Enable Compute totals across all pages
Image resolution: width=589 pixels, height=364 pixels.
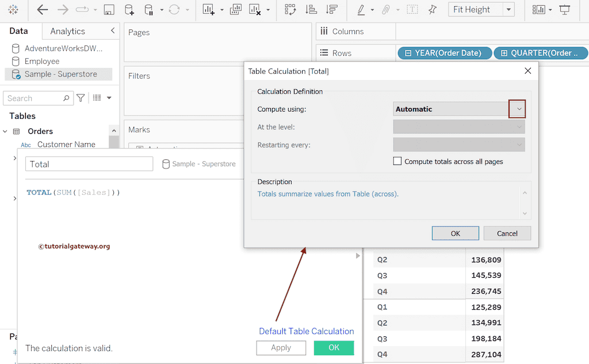tap(397, 161)
